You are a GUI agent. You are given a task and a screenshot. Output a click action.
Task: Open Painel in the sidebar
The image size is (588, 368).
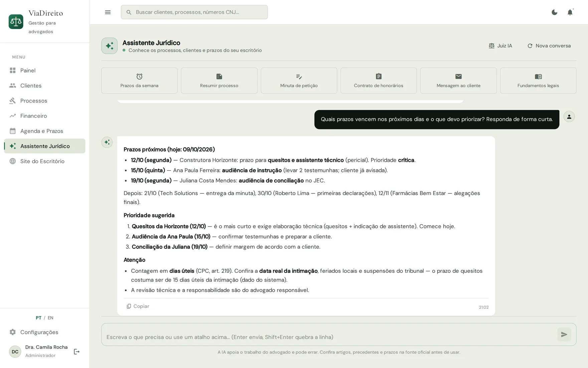point(44,71)
